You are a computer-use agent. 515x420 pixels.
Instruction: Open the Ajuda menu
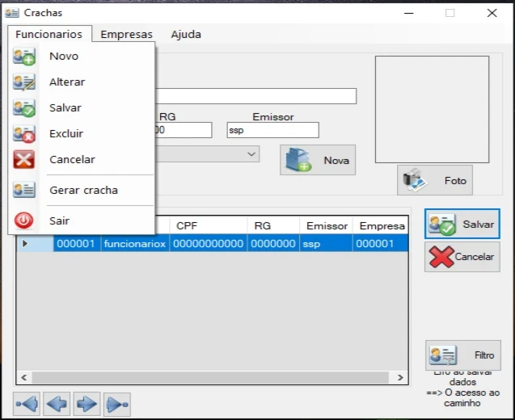click(x=186, y=35)
